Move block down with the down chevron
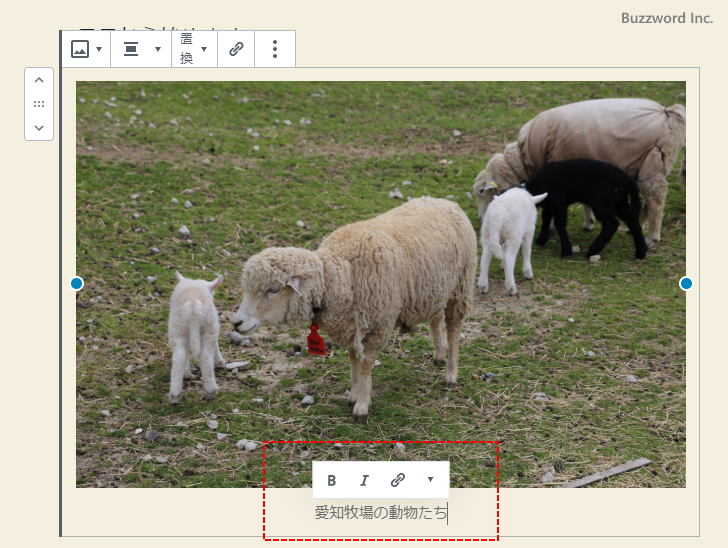This screenshot has width=728, height=548. [39, 127]
